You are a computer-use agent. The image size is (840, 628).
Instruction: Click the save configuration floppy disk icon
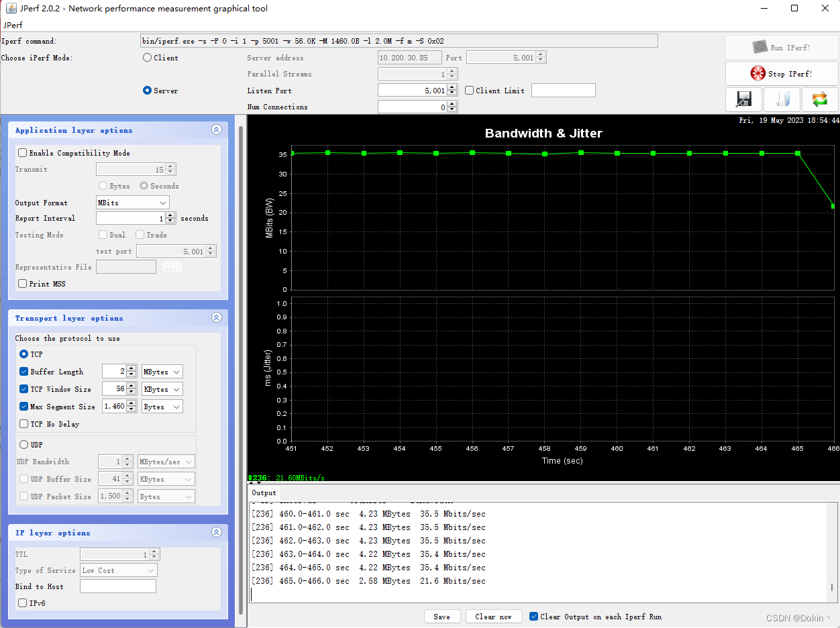point(743,100)
